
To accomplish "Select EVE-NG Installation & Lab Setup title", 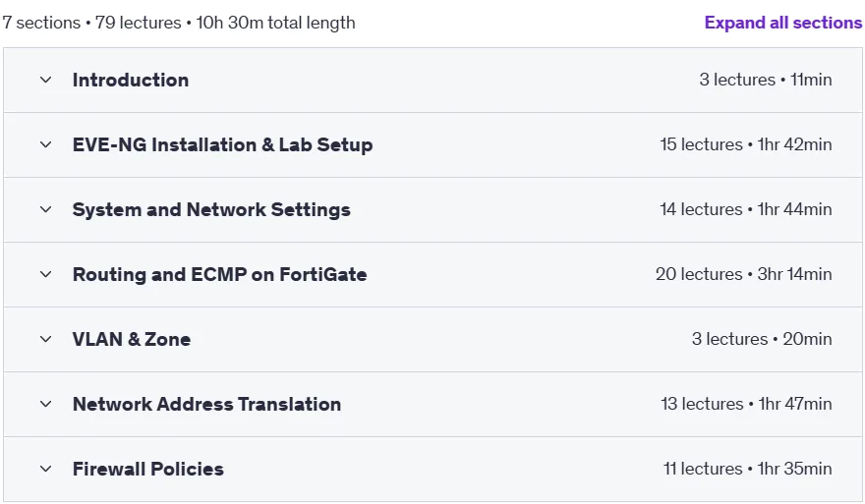I will click(x=223, y=144).
